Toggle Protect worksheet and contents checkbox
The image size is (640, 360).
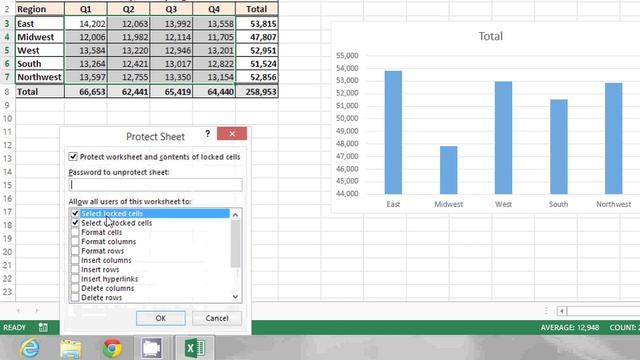pyautogui.click(x=73, y=157)
